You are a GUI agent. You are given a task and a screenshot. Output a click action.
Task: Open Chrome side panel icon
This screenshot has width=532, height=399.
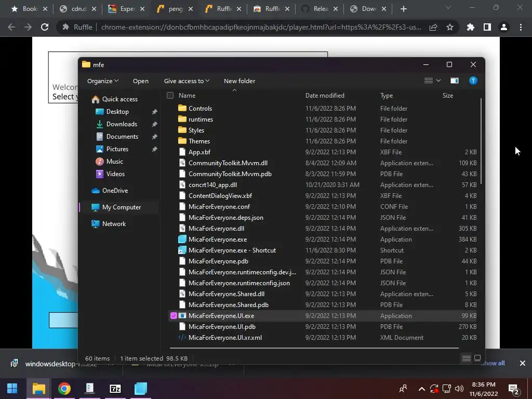tap(487, 27)
